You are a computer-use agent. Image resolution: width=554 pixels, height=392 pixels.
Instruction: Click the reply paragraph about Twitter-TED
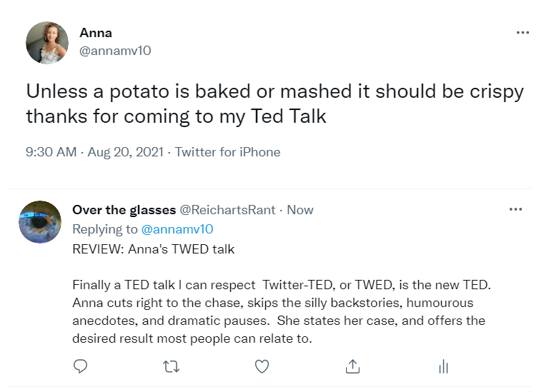tap(282, 311)
